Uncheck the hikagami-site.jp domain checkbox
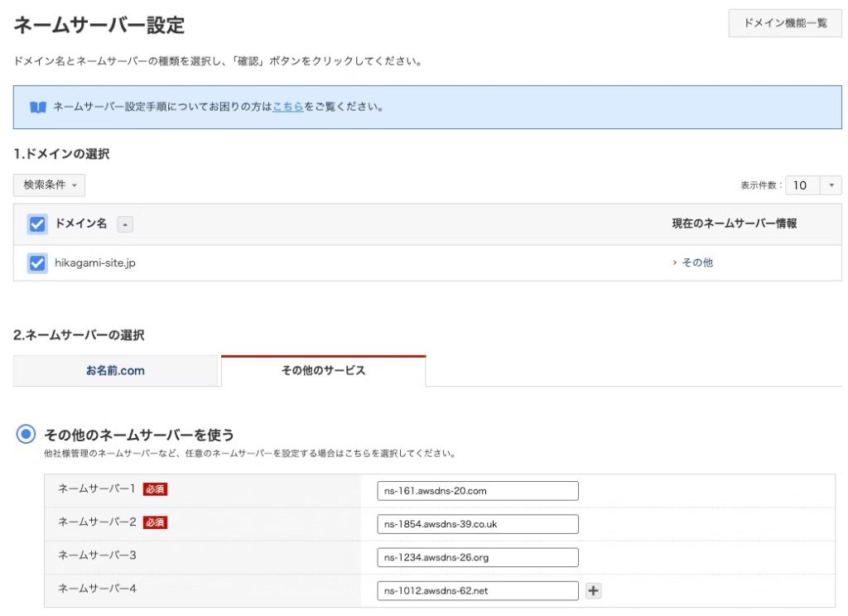This screenshot has width=848, height=616. tap(37, 263)
